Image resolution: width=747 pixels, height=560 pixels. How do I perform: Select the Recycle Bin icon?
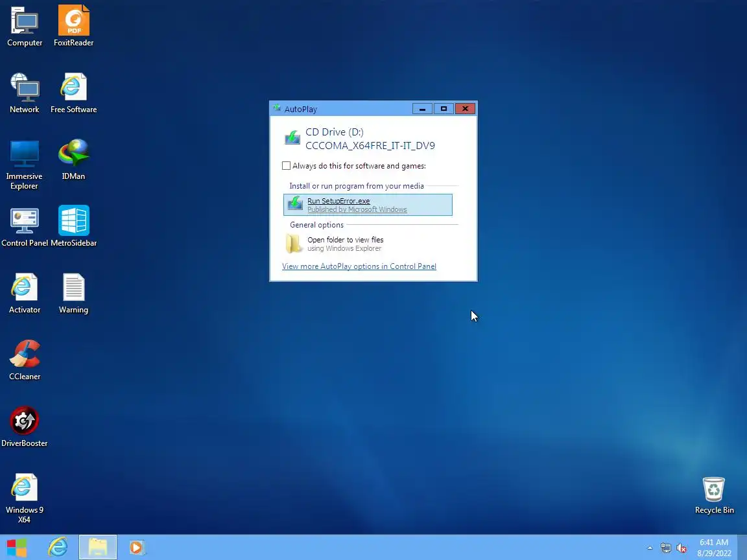coord(714,495)
